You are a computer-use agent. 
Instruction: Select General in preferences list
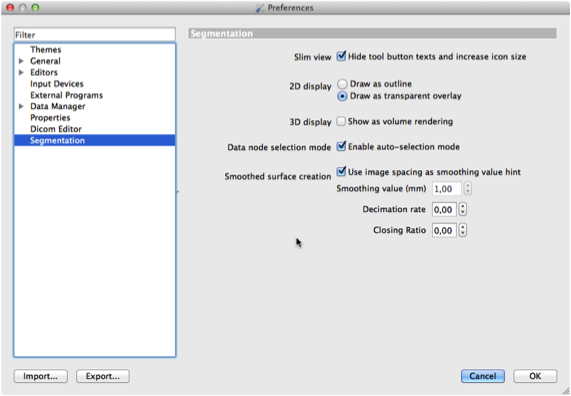[x=45, y=61]
